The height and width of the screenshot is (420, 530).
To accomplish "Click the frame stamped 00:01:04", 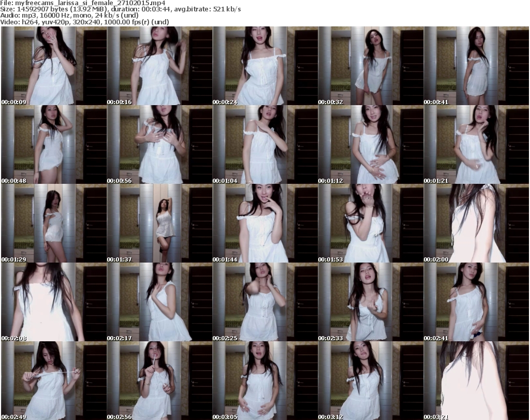I will click(x=264, y=144).
